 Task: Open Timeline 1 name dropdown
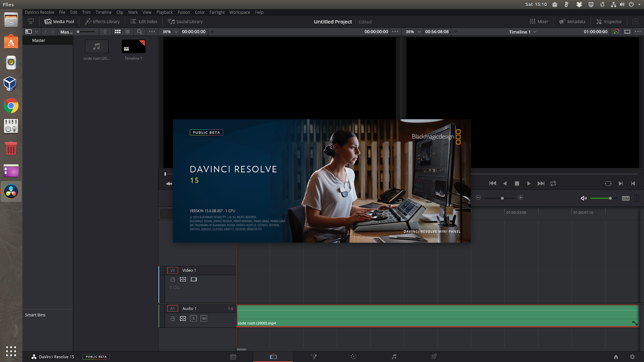(x=522, y=32)
